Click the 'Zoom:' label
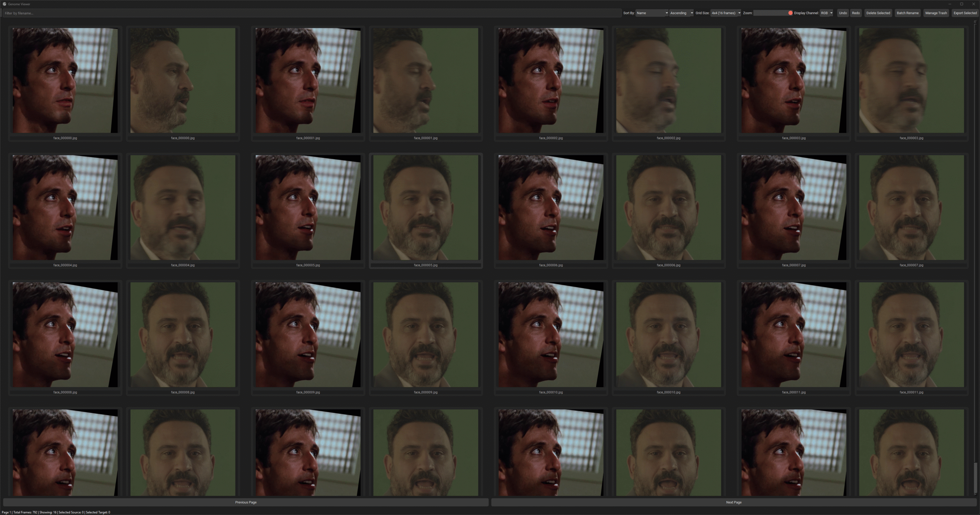 [748, 13]
